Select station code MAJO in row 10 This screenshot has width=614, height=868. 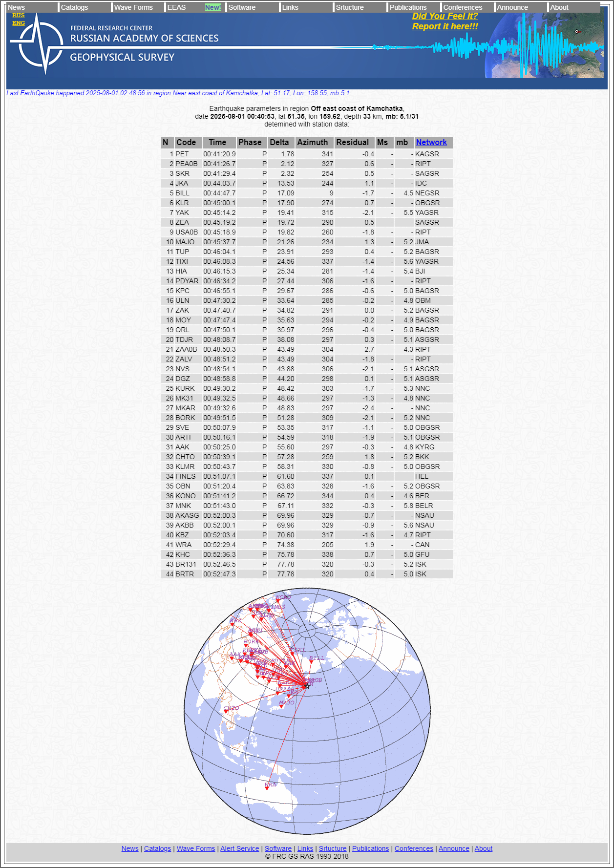pyautogui.click(x=185, y=242)
